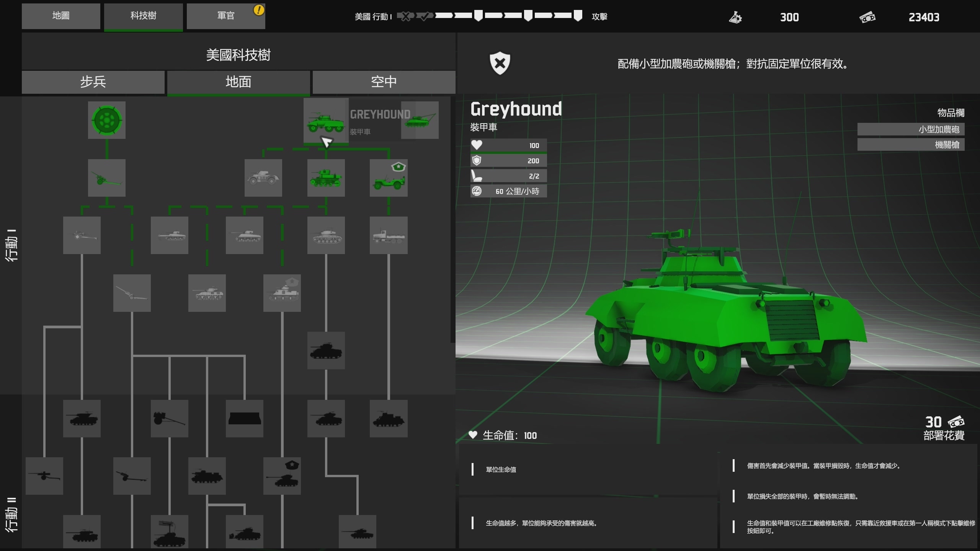The image size is (980, 551).
Task: Switch to the 步兵 infantry tree
Action: [x=93, y=82]
